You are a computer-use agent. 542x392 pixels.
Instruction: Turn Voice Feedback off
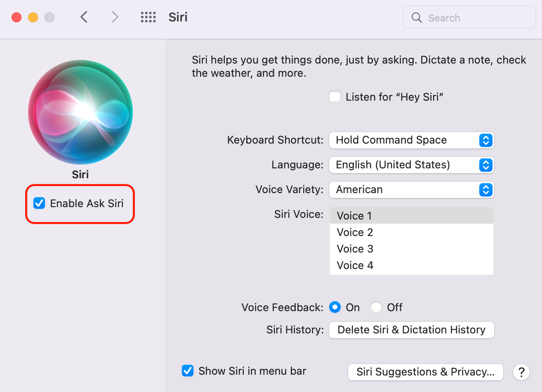pyautogui.click(x=376, y=307)
